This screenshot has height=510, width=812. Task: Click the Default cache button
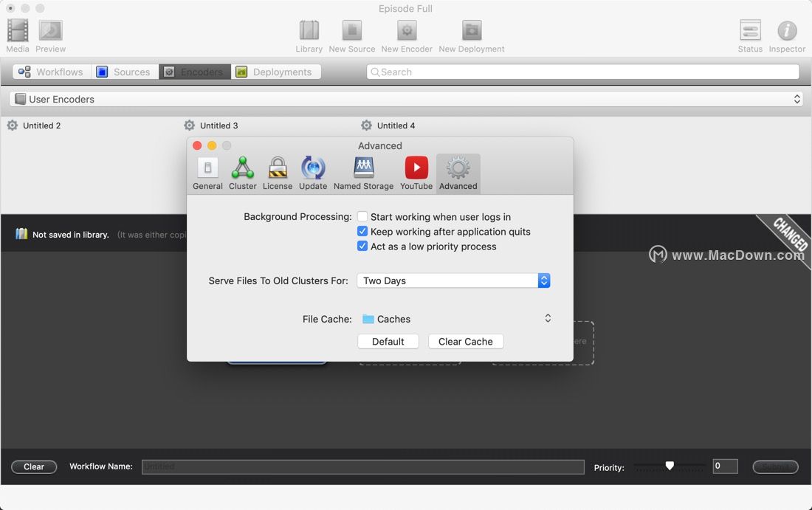[x=388, y=341]
